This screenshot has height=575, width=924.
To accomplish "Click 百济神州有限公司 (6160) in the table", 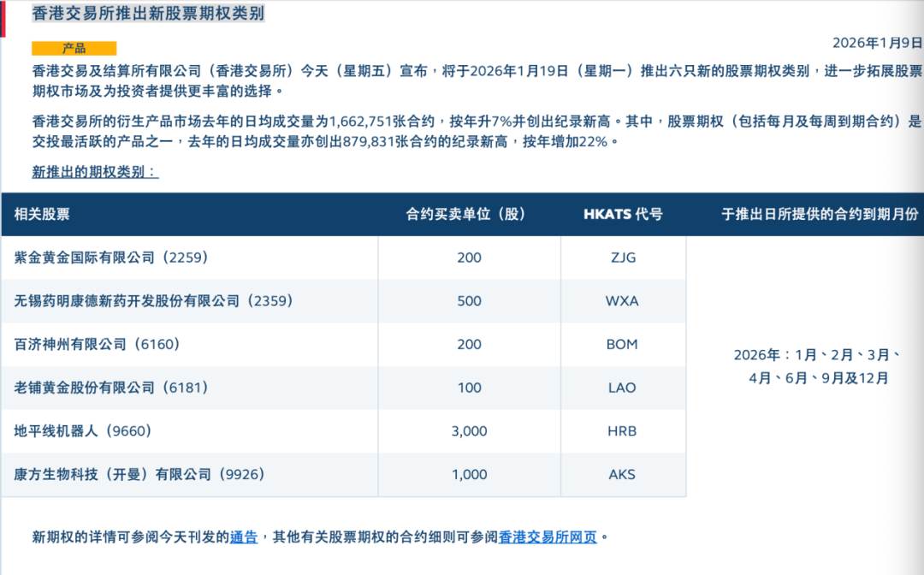I will 98,344.
